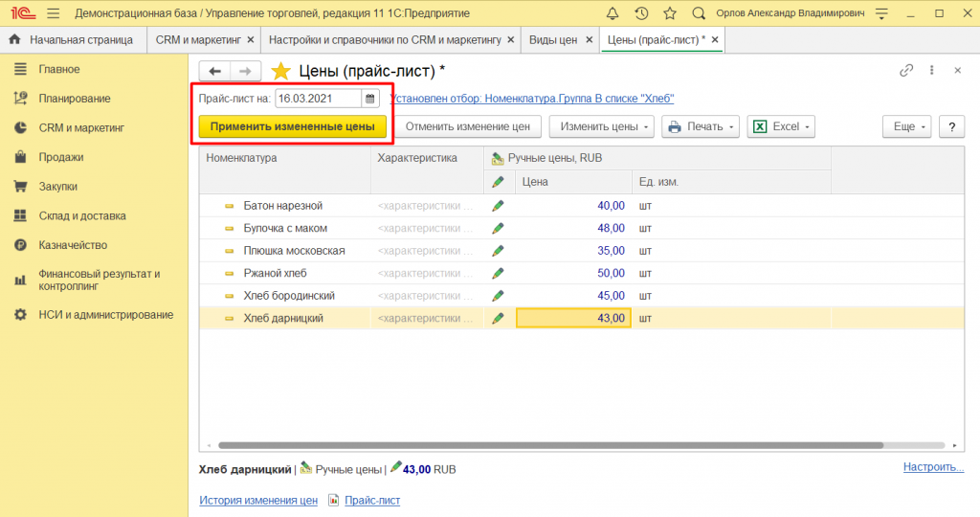
Task: Navigate back with the left arrow
Action: [x=215, y=72]
